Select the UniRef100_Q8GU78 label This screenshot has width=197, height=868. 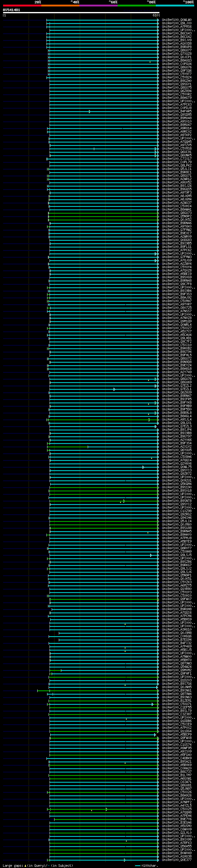pos(177,379)
